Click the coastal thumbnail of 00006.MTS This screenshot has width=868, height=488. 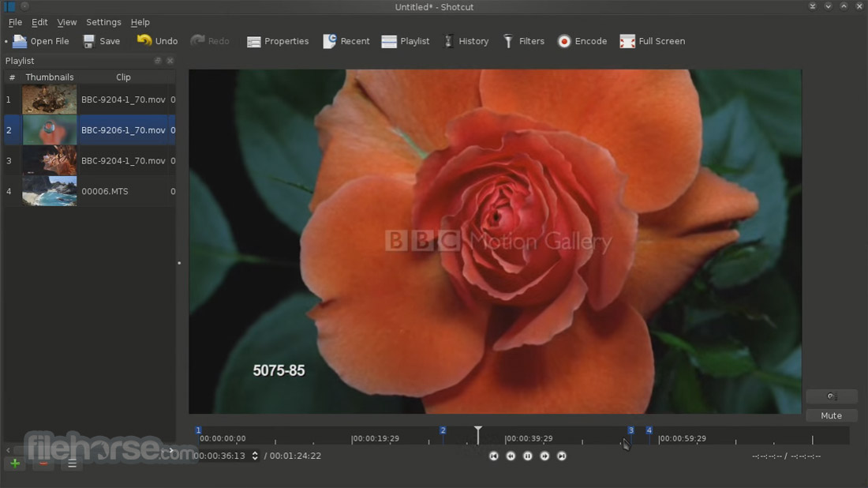pos(49,191)
